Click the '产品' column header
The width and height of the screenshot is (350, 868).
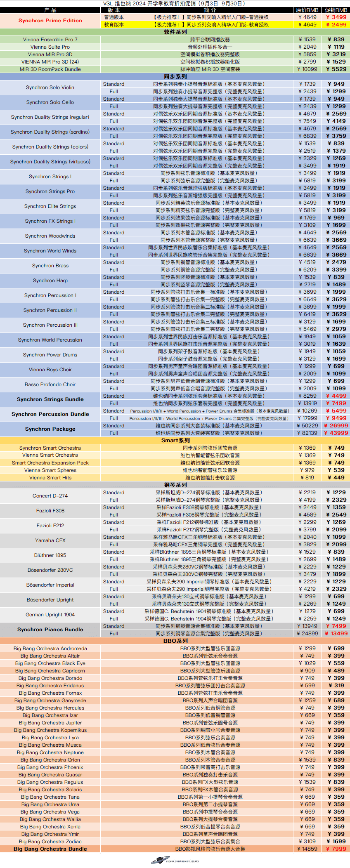[x=50, y=10]
